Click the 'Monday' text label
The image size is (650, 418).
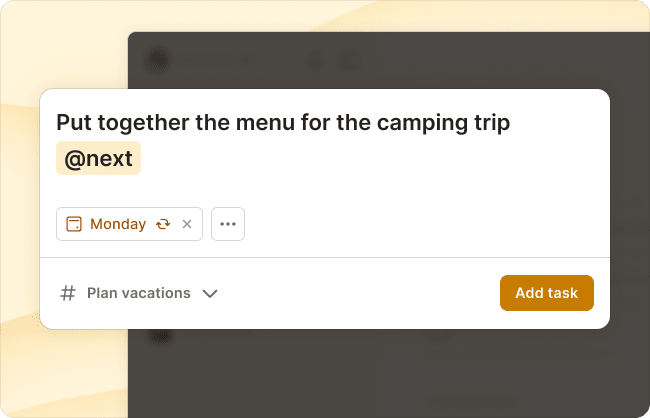click(x=118, y=224)
